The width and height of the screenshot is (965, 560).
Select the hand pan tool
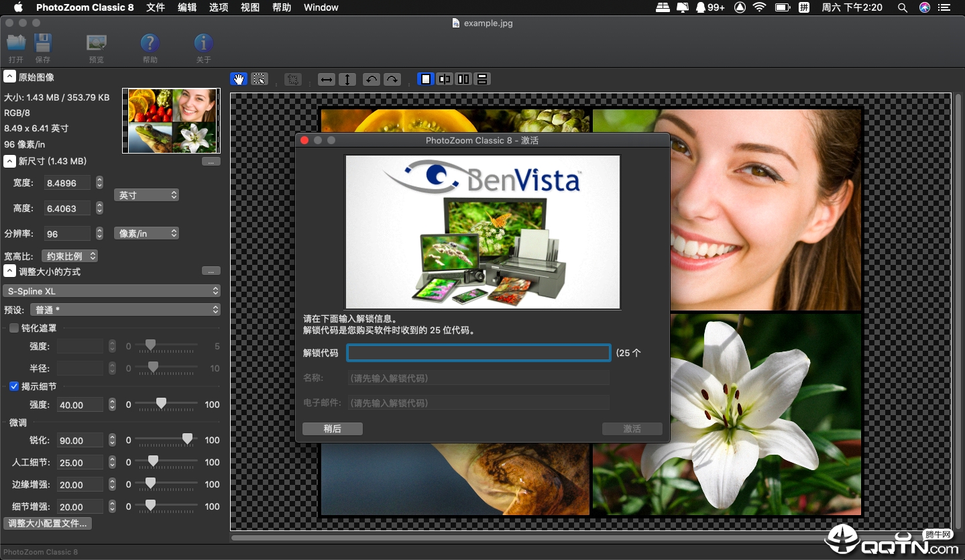tap(239, 79)
